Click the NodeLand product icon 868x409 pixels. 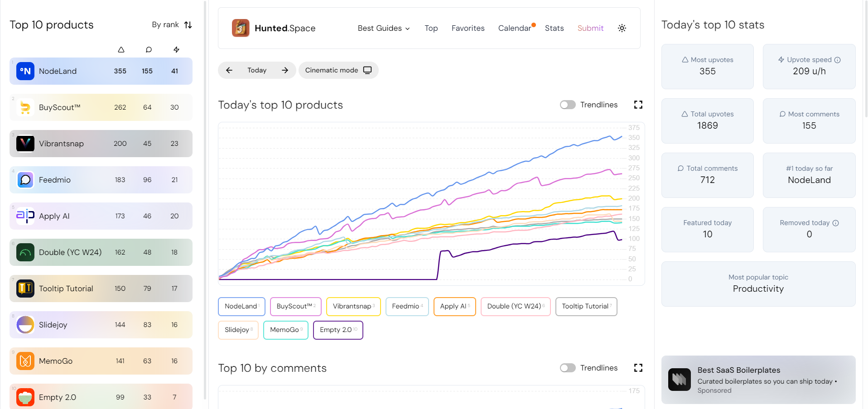tap(25, 71)
